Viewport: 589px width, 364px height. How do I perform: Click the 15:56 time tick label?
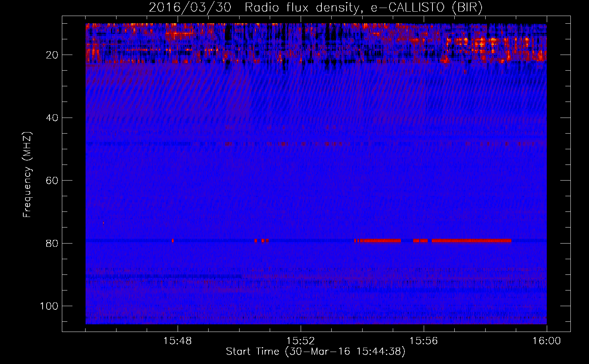click(x=424, y=341)
